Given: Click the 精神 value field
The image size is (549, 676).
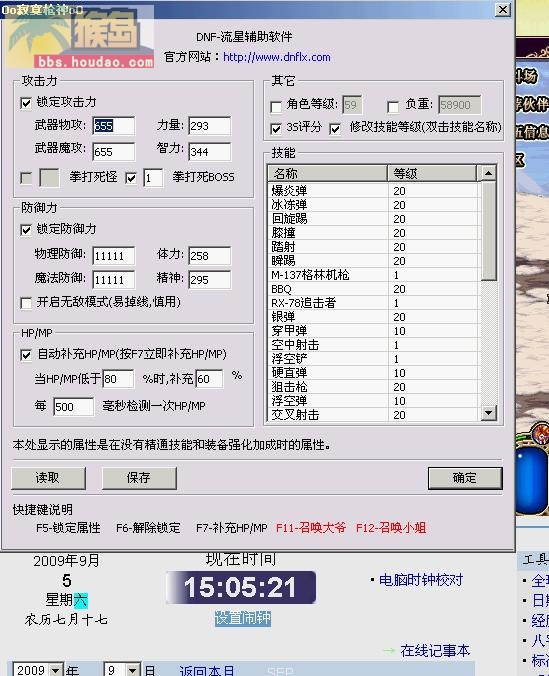Looking at the screenshot, I should (210, 280).
